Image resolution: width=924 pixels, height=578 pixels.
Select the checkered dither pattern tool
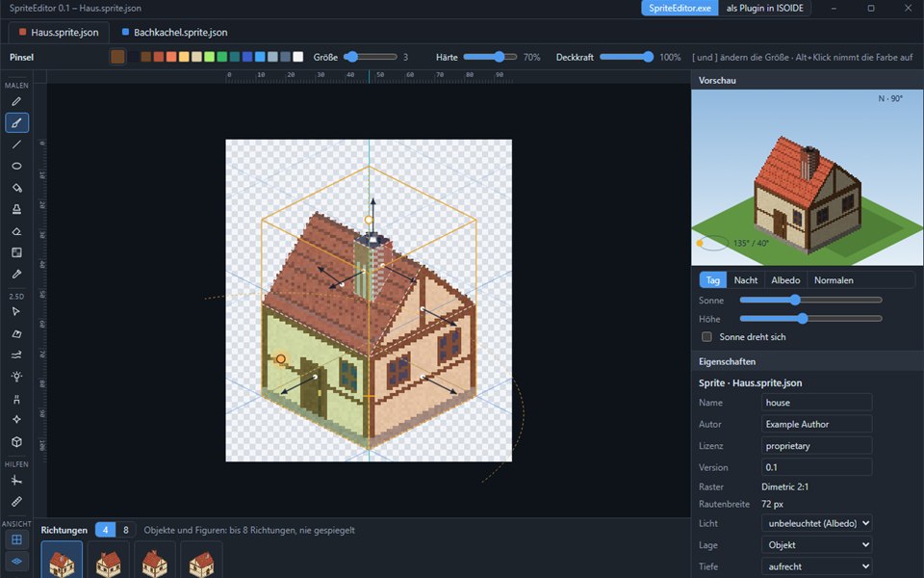pyautogui.click(x=16, y=252)
